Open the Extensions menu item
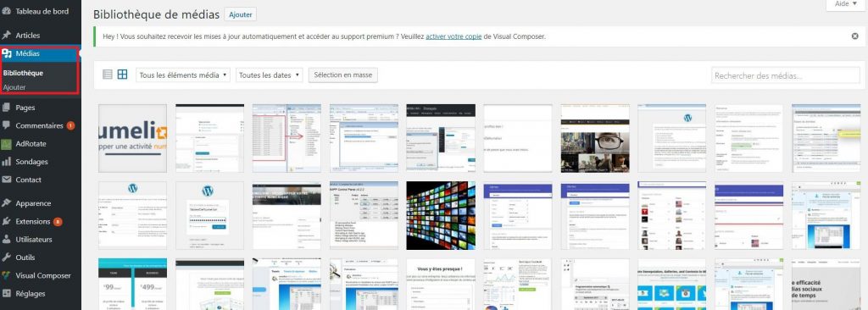The image size is (868, 310). 33,221
